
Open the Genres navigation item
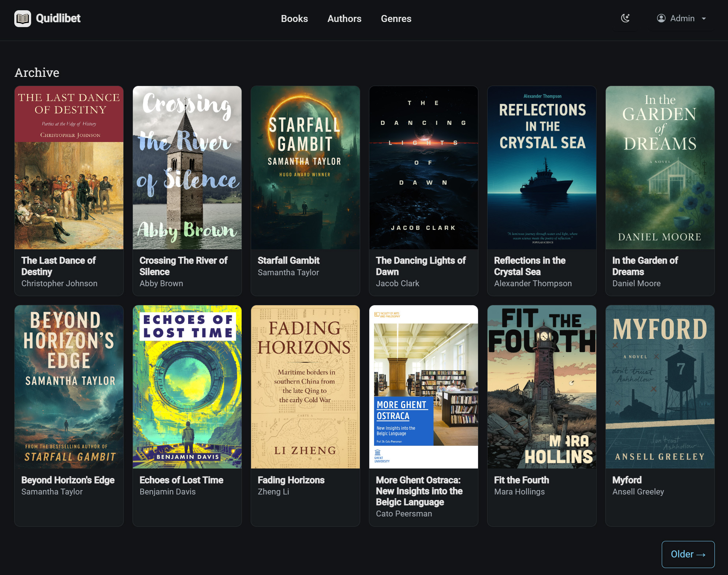pos(396,19)
